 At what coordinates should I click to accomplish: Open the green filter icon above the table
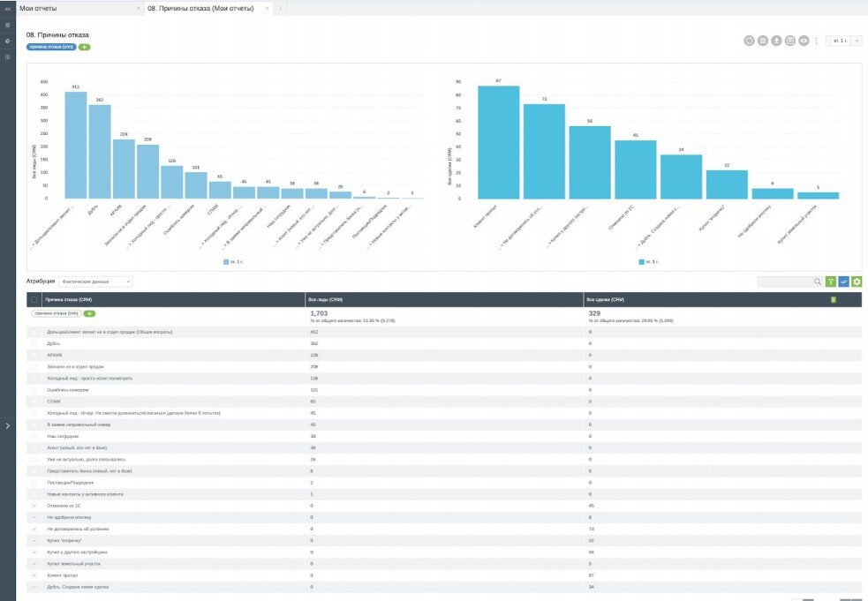click(831, 282)
